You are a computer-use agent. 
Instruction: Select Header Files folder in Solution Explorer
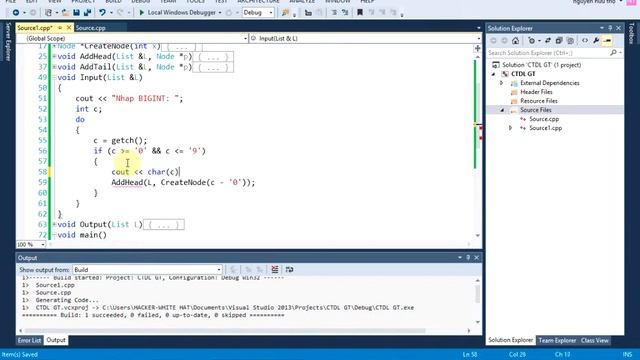[x=536, y=92]
